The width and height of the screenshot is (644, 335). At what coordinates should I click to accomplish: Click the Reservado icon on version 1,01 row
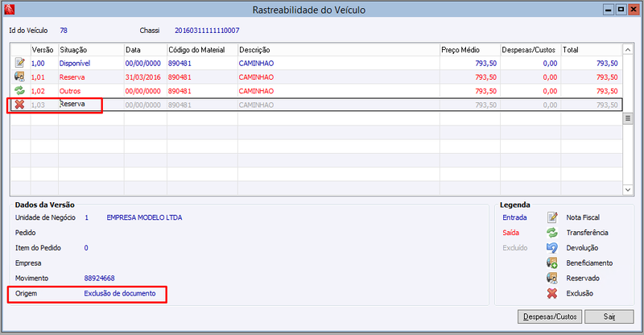tap(19, 77)
